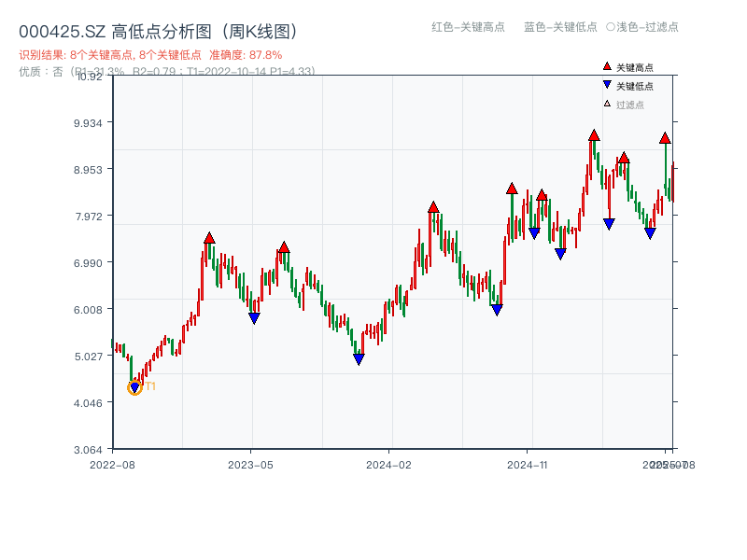This screenshot has height=560, width=747.
Task: Click the grey 优质：否 info line
Action: [x=167, y=72]
